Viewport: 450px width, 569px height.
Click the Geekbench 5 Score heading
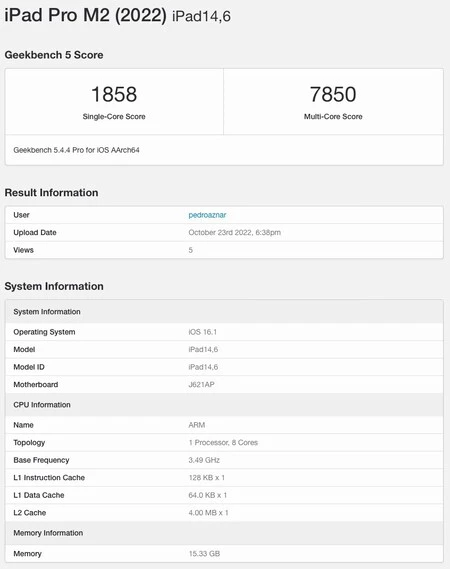point(54,55)
